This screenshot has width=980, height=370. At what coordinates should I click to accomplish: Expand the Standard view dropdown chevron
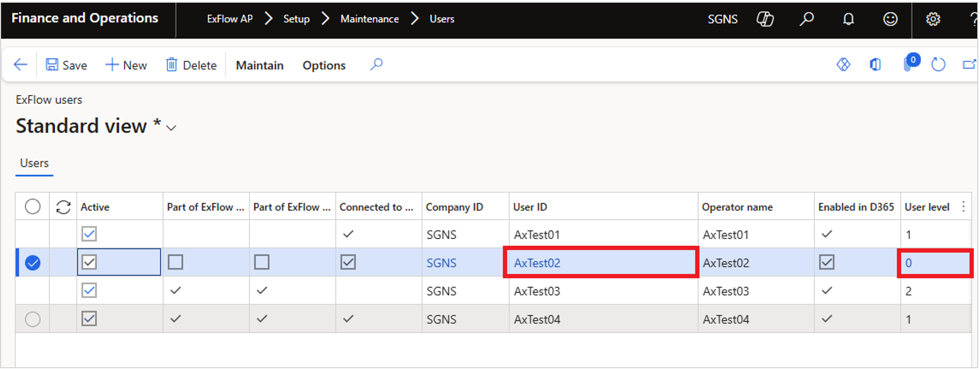coord(171,128)
